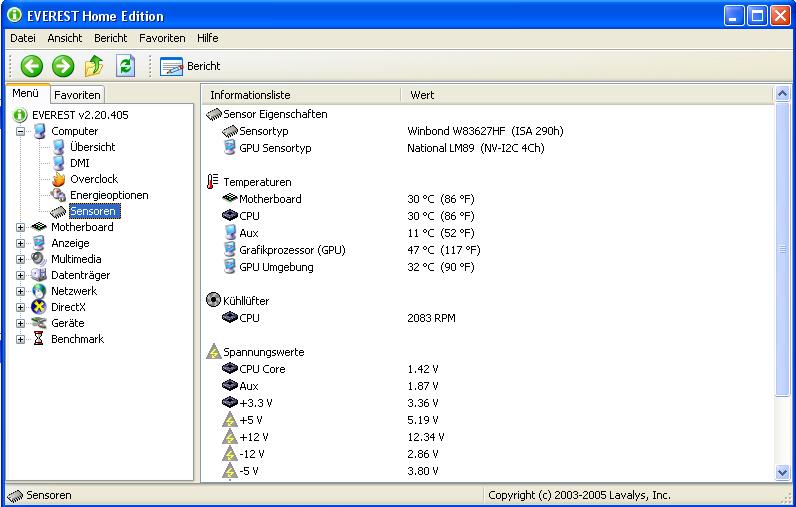
Task: Open the Datei menu
Action: point(23,38)
